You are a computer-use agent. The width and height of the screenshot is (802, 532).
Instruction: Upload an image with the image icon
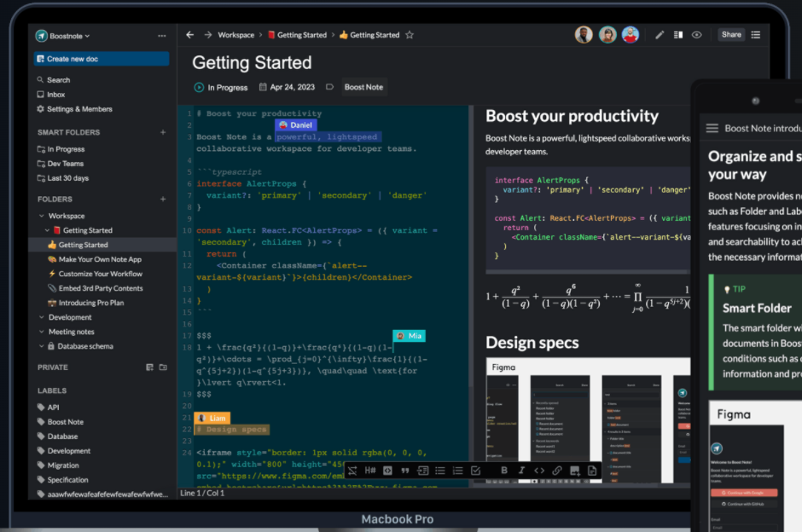pos(574,471)
